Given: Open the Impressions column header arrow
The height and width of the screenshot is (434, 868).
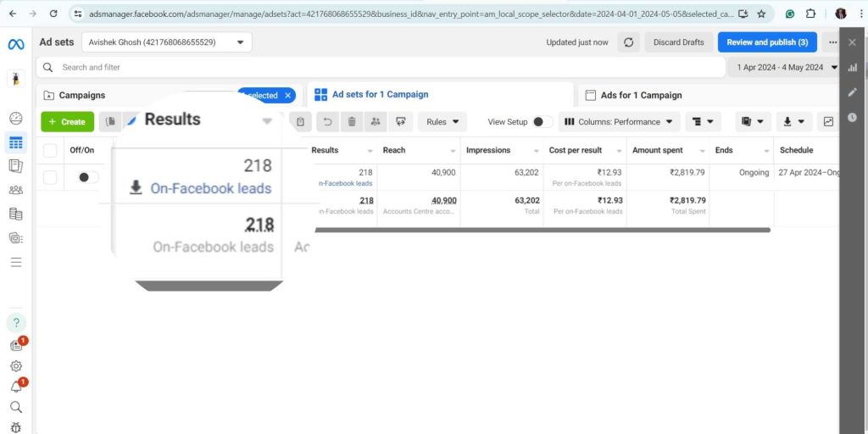Looking at the screenshot, I should coord(537,151).
